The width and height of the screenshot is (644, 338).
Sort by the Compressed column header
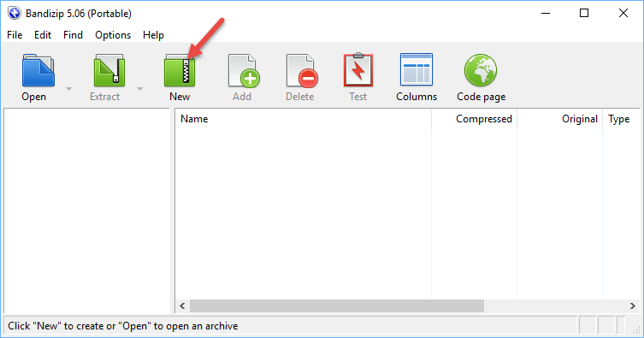coord(475,119)
